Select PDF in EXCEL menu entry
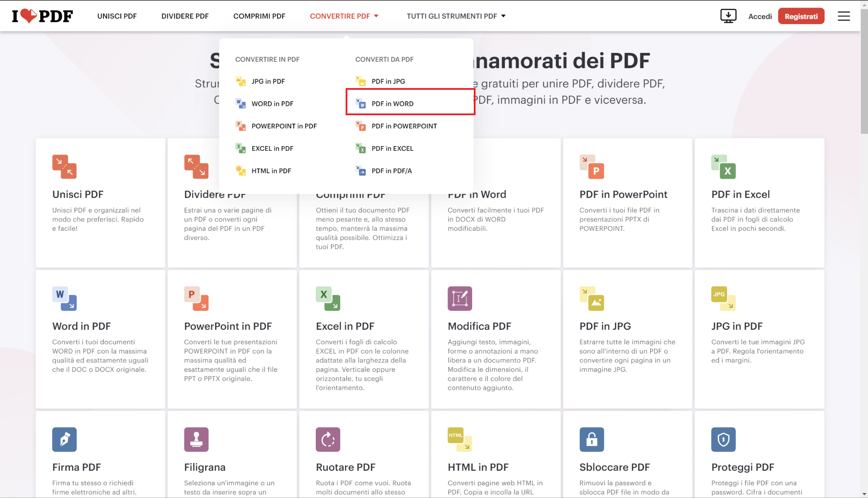The height and width of the screenshot is (498, 868). pos(392,149)
